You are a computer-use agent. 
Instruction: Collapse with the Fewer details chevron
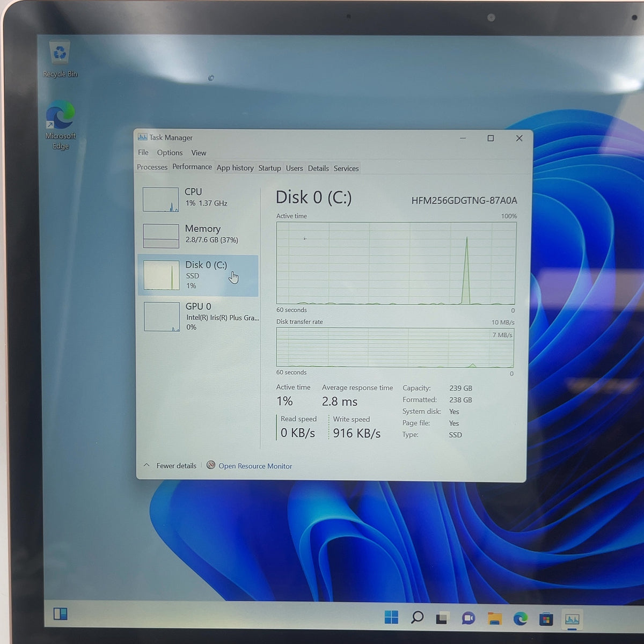pyautogui.click(x=147, y=465)
